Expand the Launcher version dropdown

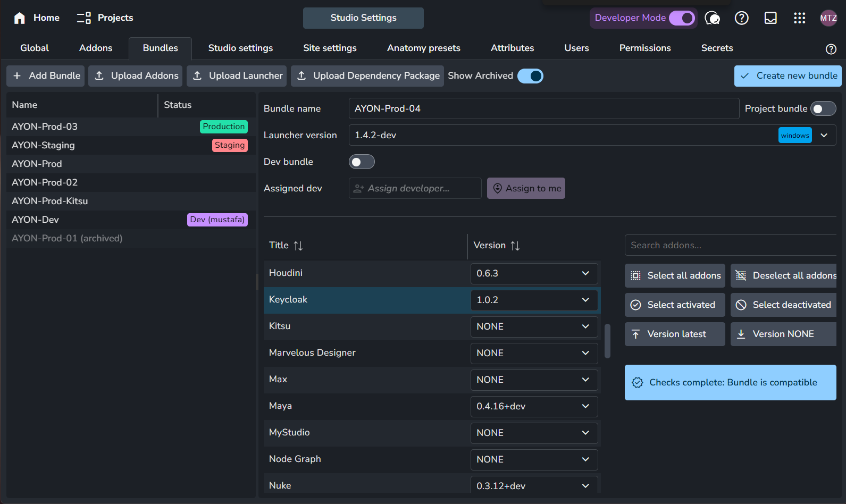coord(824,135)
